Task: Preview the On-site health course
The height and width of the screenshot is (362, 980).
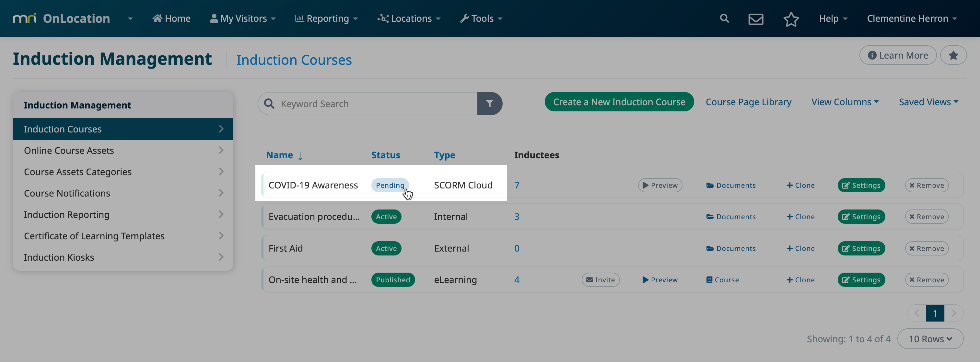Action: [x=660, y=280]
